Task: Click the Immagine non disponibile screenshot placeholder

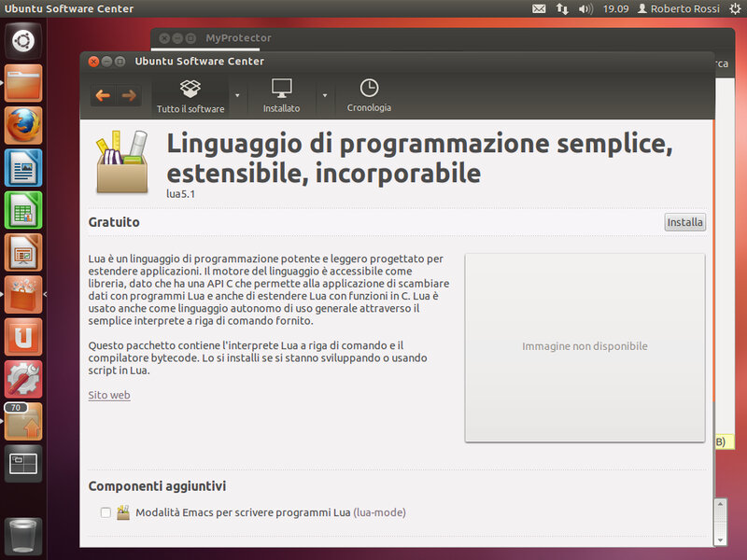Action: click(x=585, y=346)
